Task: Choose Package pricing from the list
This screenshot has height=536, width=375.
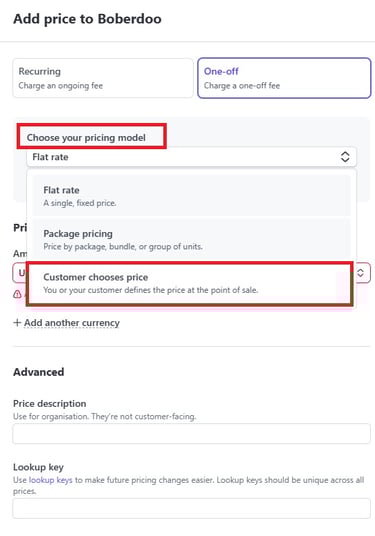Action: tap(191, 240)
